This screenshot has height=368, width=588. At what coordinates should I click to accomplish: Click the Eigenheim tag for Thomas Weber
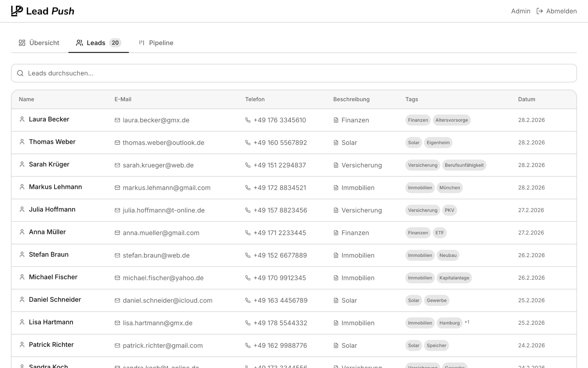point(438,143)
